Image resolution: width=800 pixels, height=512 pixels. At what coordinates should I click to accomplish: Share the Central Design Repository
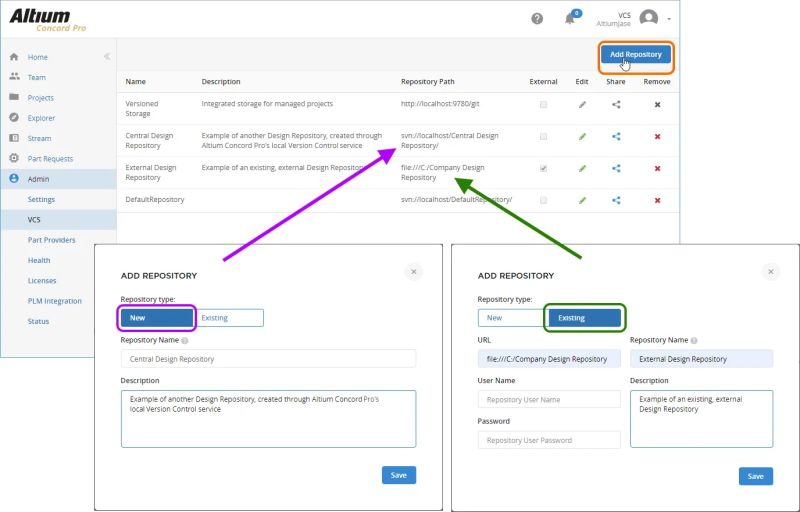616,137
